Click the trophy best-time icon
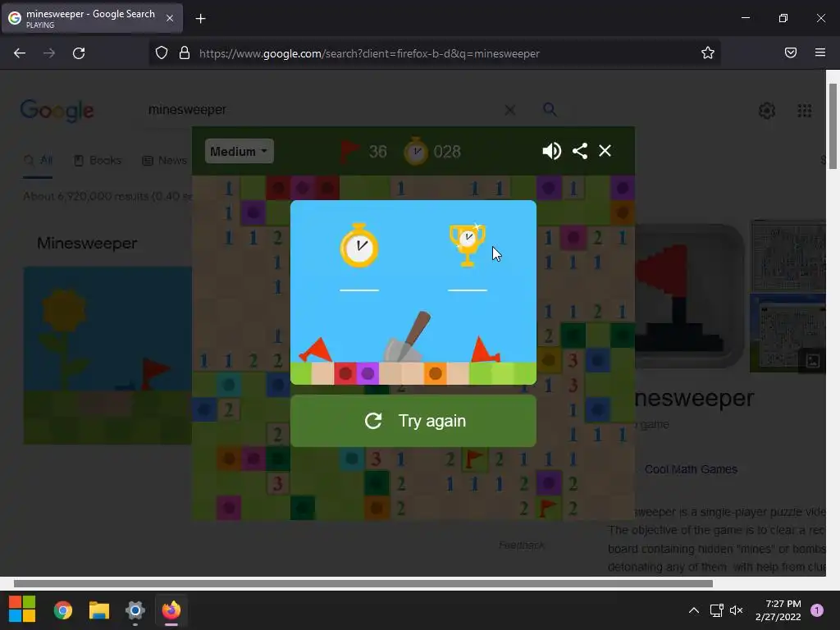This screenshot has width=840, height=630. (467, 245)
